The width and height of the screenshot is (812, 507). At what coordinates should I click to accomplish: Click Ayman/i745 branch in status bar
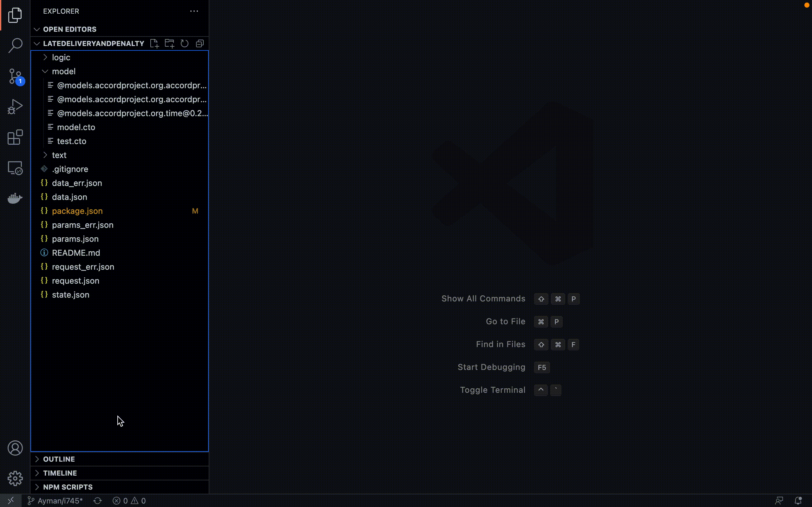[56, 501]
